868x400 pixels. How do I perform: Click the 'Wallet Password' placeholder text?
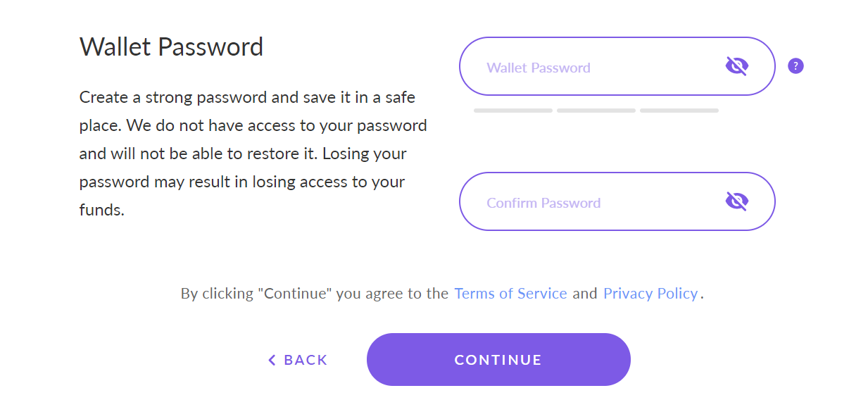[x=539, y=68]
